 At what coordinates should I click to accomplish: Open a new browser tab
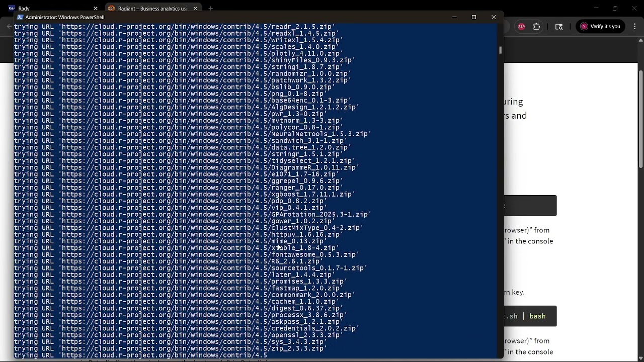[x=211, y=9]
